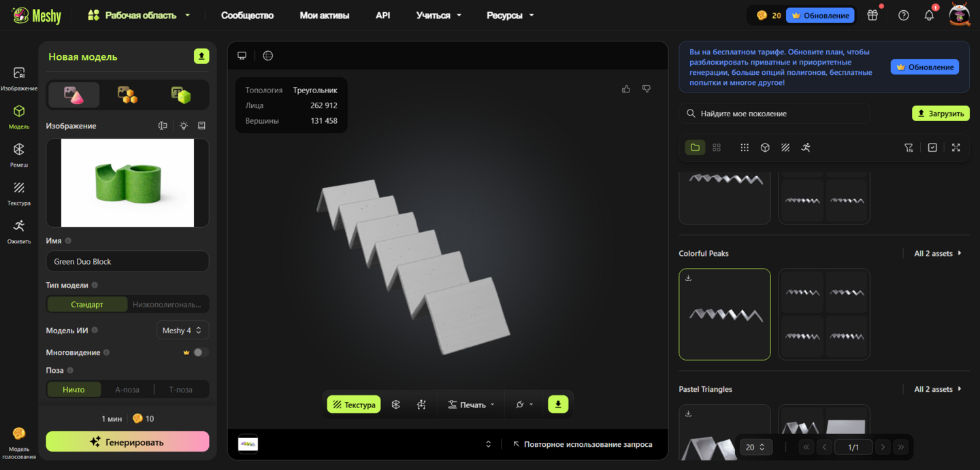This screenshot has height=470, width=980.
Task: Open API in top menu
Action: point(383,15)
